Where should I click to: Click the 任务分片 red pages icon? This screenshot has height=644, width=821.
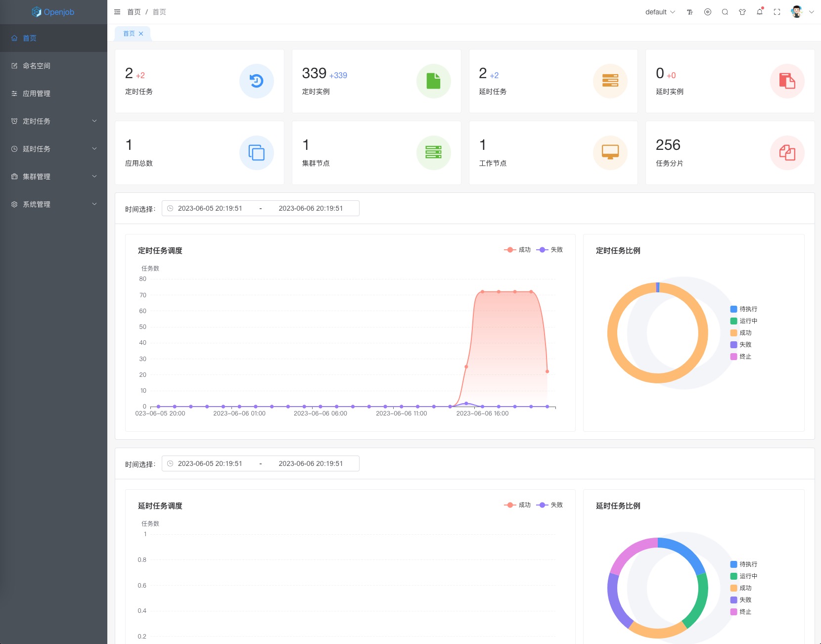(787, 153)
